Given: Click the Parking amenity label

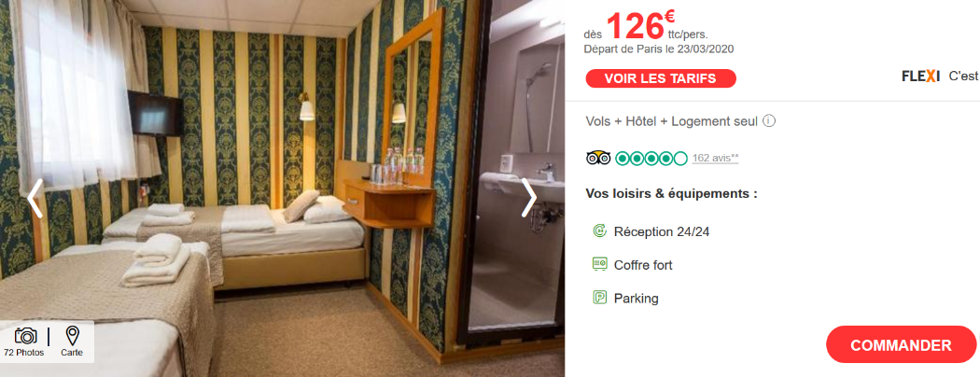Looking at the screenshot, I should 637,299.
